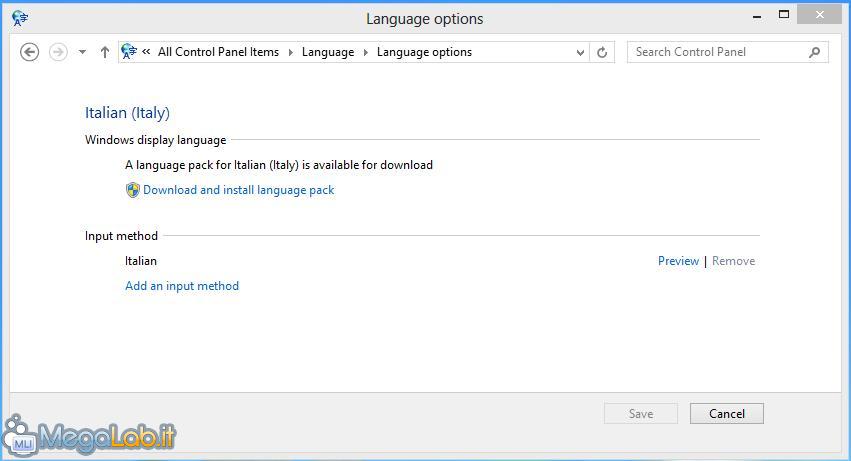Image resolution: width=851 pixels, height=461 pixels.
Task: Open Download and install language pack link
Action: pos(238,190)
